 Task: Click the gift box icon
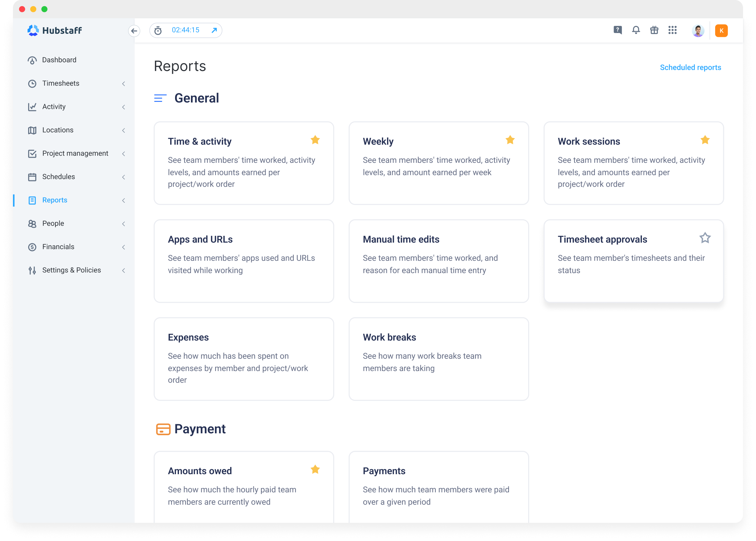click(654, 30)
